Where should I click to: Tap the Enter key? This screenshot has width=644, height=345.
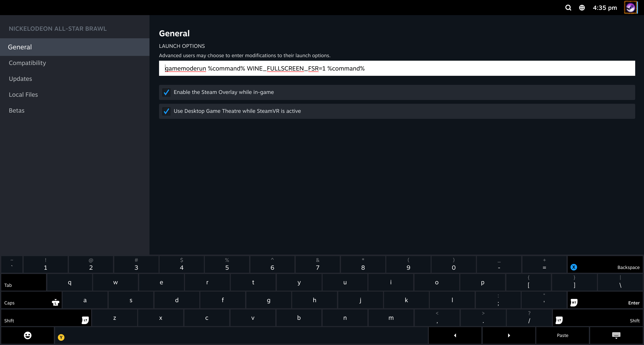click(x=605, y=300)
